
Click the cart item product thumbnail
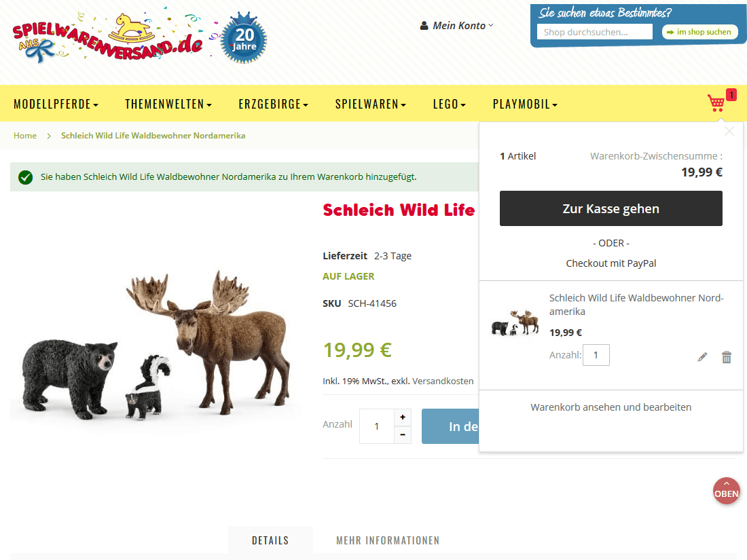tap(515, 323)
